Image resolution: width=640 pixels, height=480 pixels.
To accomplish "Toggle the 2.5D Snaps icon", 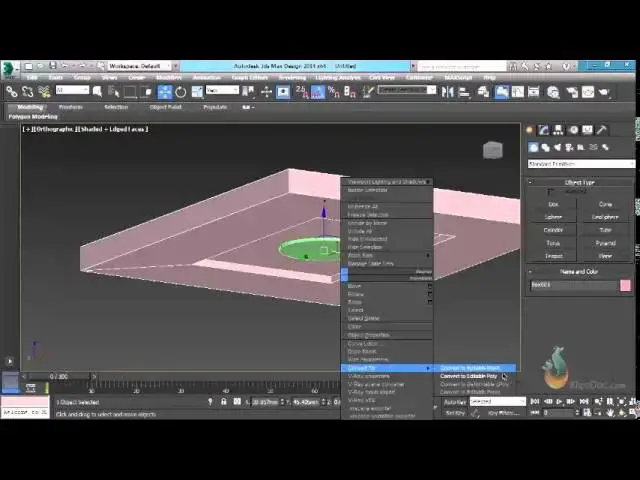I will [302, 92].
